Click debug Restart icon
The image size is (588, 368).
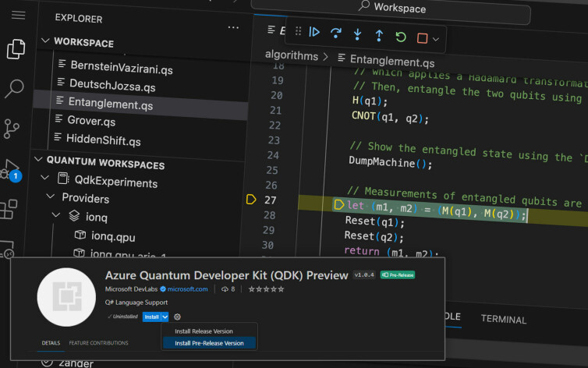tap(401, 37)
